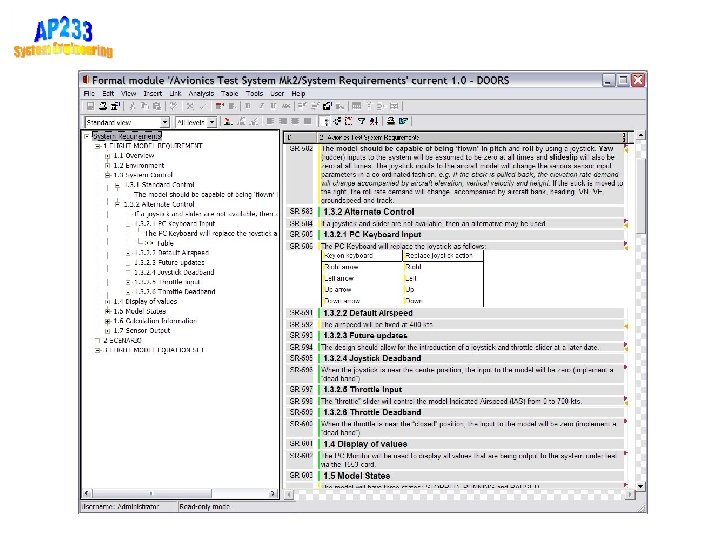
Task: Click heading '1.3.2.5 Throttle Input' in document
Action: pos(363,389)
